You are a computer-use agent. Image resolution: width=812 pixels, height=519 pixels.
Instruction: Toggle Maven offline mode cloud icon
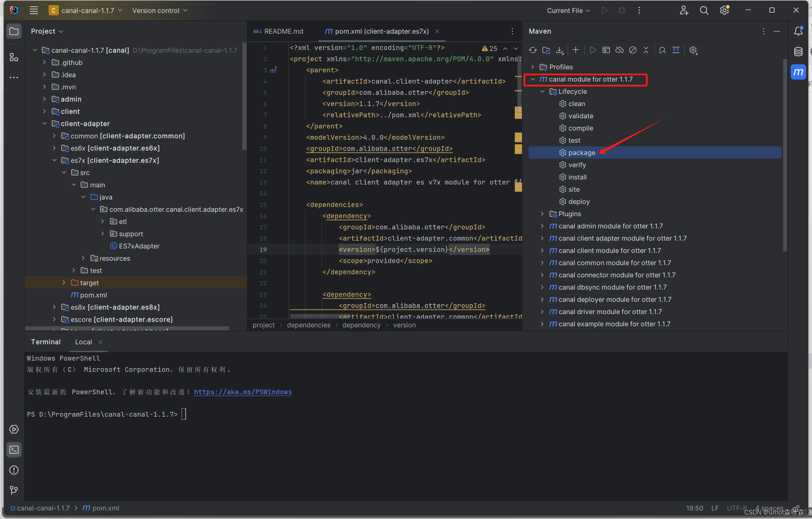(x=620, y=50)
